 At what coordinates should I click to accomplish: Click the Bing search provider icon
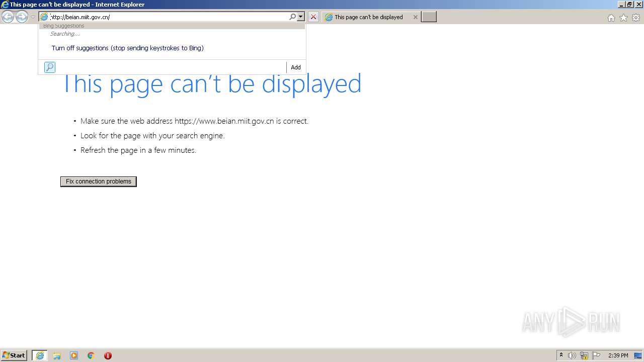pos(50,67)
